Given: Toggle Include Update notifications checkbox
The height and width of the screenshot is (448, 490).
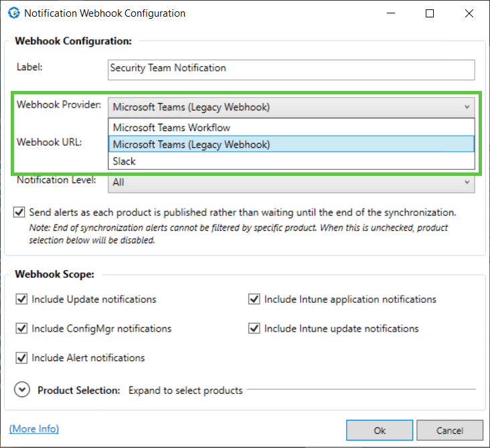Looking at the screenshot, I should tap(21, 299).
